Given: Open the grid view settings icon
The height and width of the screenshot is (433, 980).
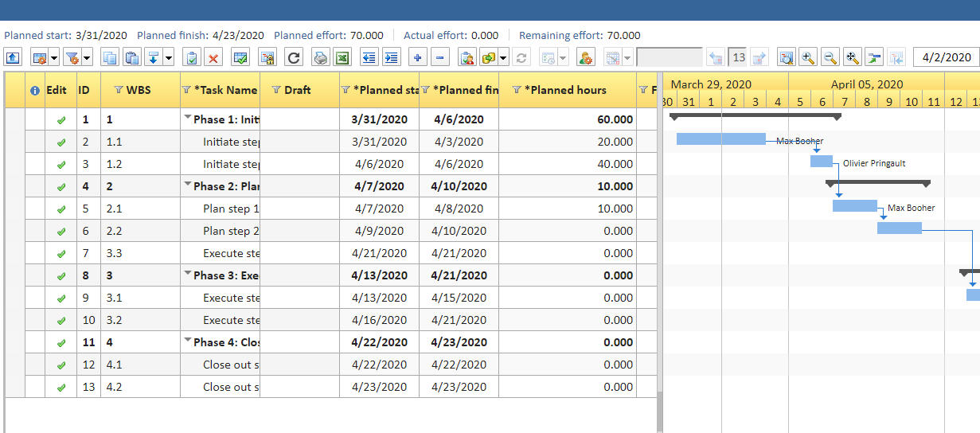Looking at the screenshot, I should (x=39, y=57).
